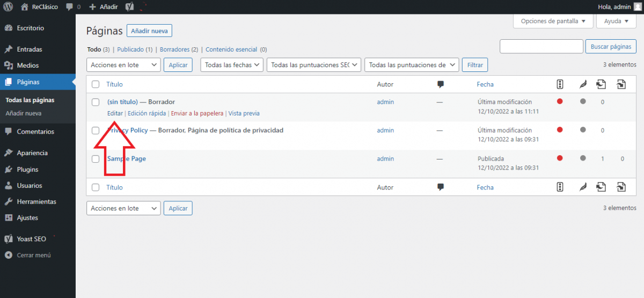Expand the Todas las fechas dropdown
Screen dimensions: 644x298
click(x=232, y=65)
